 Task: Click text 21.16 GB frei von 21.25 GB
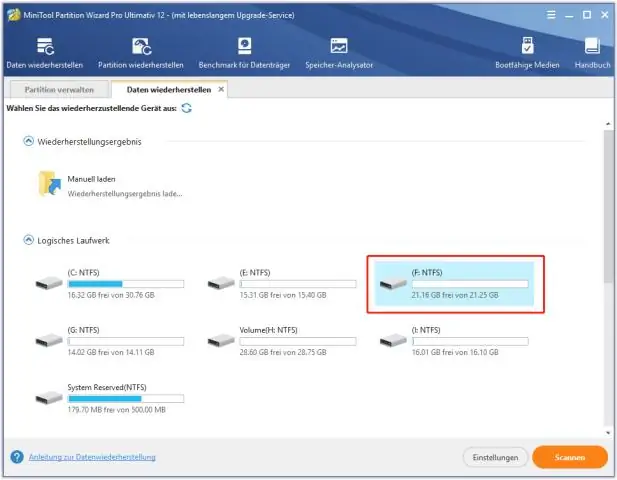coord(455,295)
